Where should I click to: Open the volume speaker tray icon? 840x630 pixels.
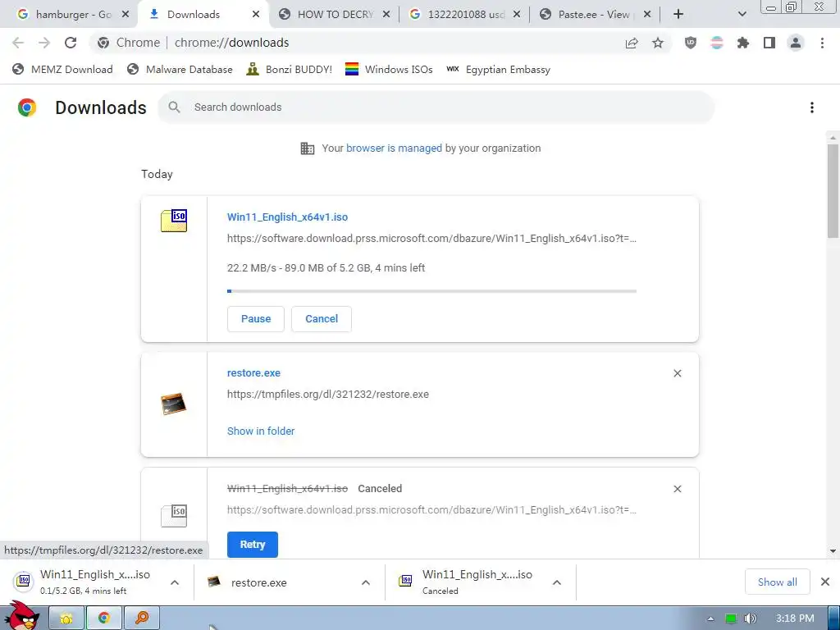click(x=751, y=619)
